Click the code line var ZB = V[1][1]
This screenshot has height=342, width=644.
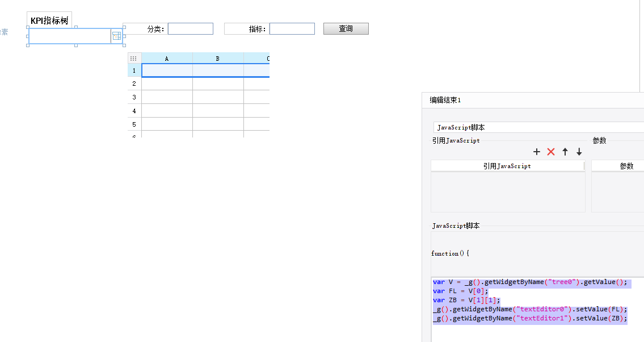coord(466,300)
